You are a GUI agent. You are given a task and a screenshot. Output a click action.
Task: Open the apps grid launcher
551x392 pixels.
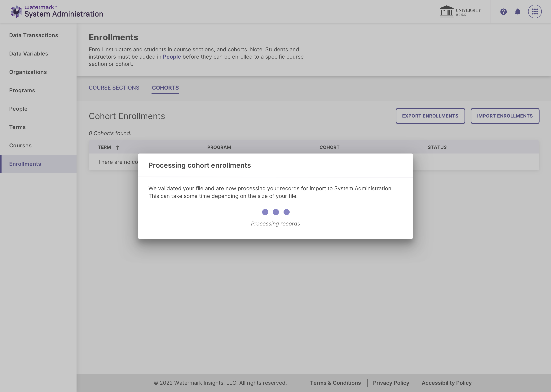coord(535,12)
